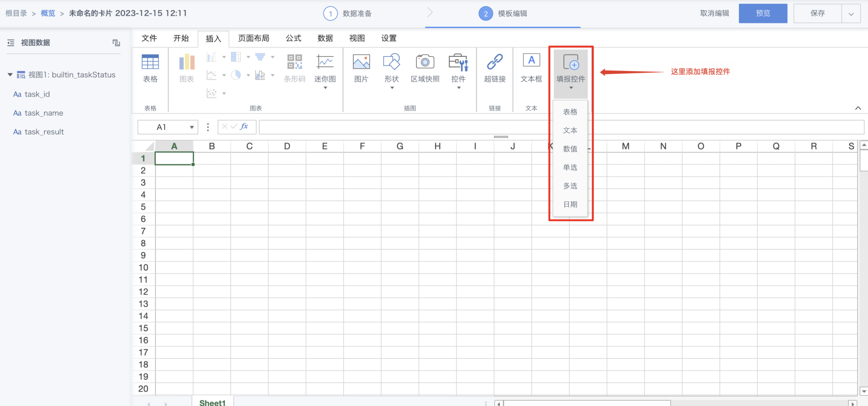
Task: Open the 设置 ribbon tab
Action: (389, 38)
